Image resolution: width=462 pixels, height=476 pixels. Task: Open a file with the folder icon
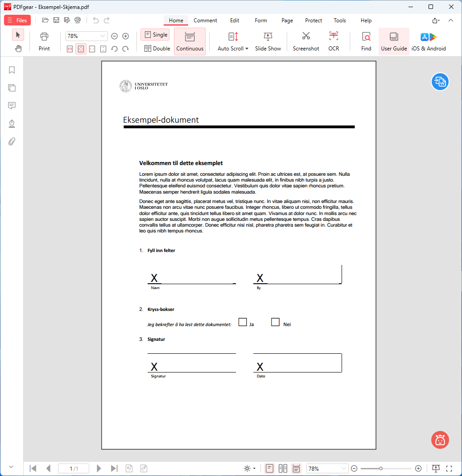point(45,21)
